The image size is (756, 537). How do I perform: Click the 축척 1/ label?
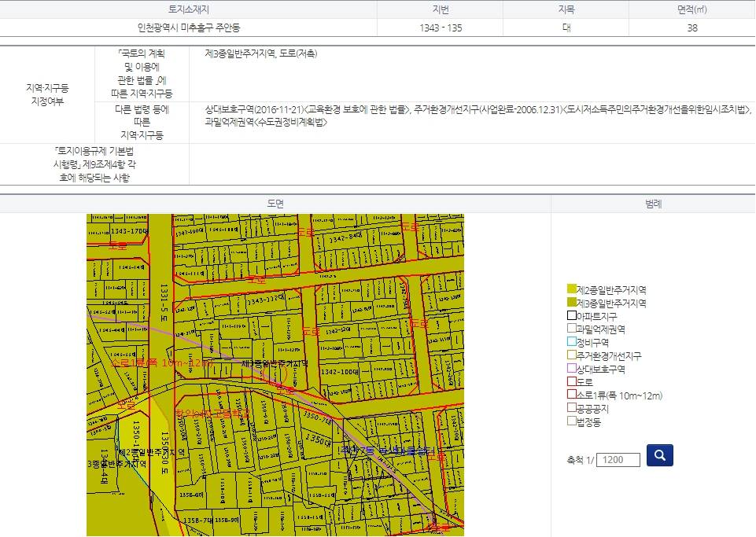tap(581, 461)
